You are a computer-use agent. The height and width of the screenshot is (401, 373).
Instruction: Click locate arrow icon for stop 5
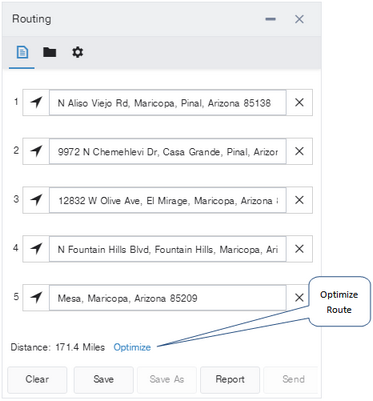[x=36, y=297]
